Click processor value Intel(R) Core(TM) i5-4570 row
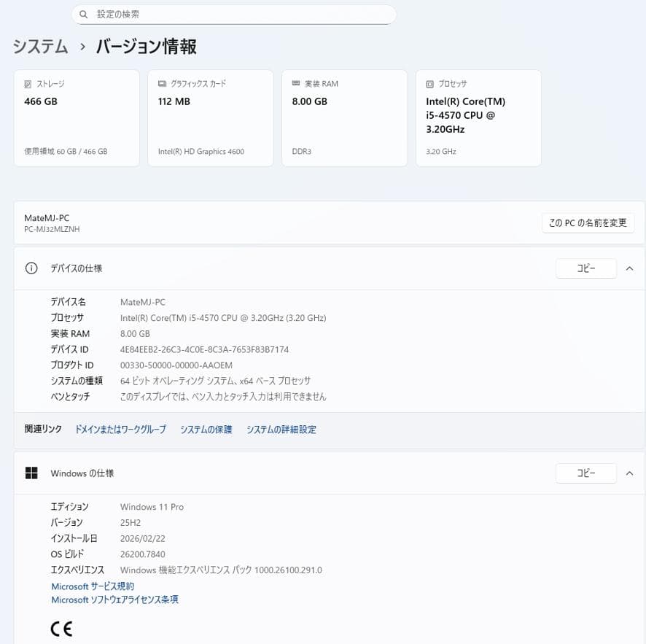The height and width of the screenshot is (644, 646). [223, 318]
